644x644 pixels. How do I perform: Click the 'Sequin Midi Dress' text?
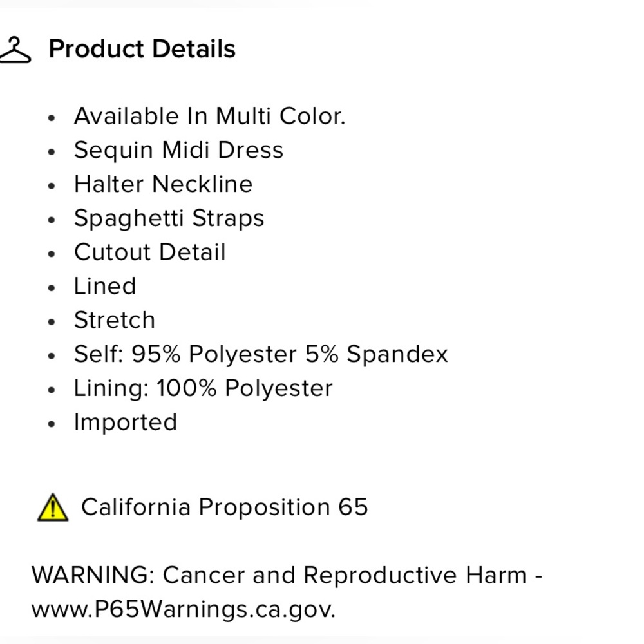[x=178, y=150]
